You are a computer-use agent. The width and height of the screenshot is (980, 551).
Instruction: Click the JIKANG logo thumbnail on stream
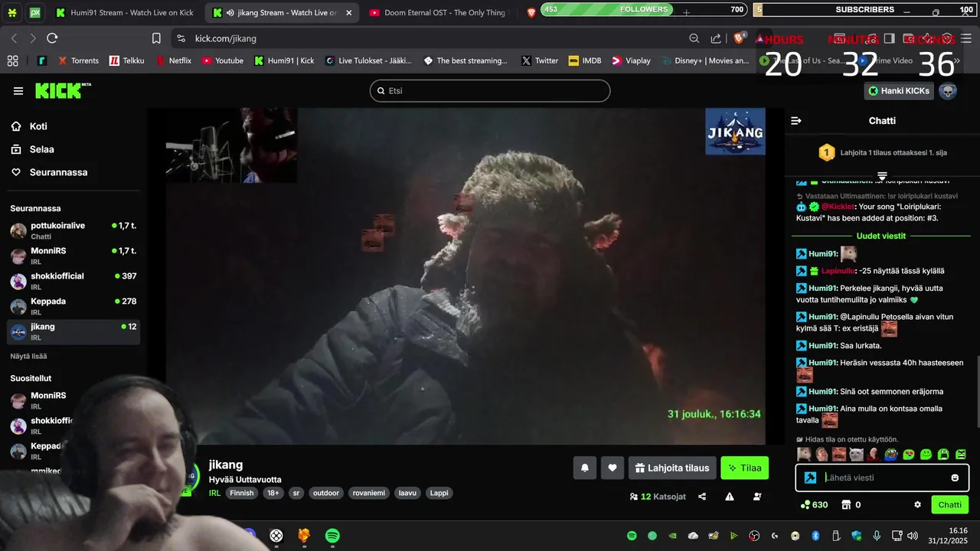pyautogui.click(x=735, y=132)
